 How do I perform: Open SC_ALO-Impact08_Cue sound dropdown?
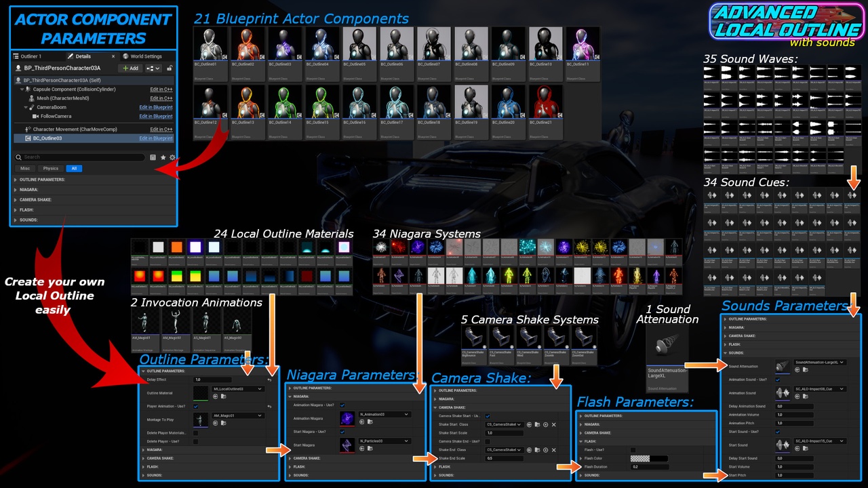pos(820,389)
